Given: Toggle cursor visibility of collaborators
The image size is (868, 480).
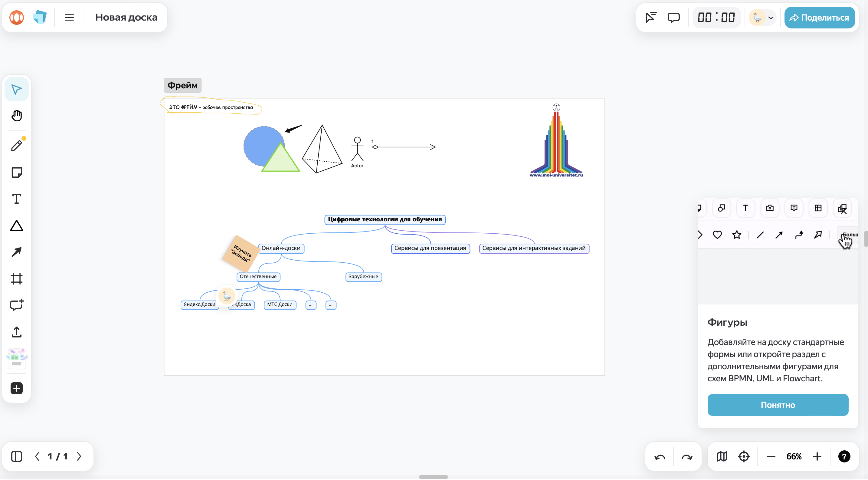Looking at the screenshot, I should point(651,17).
